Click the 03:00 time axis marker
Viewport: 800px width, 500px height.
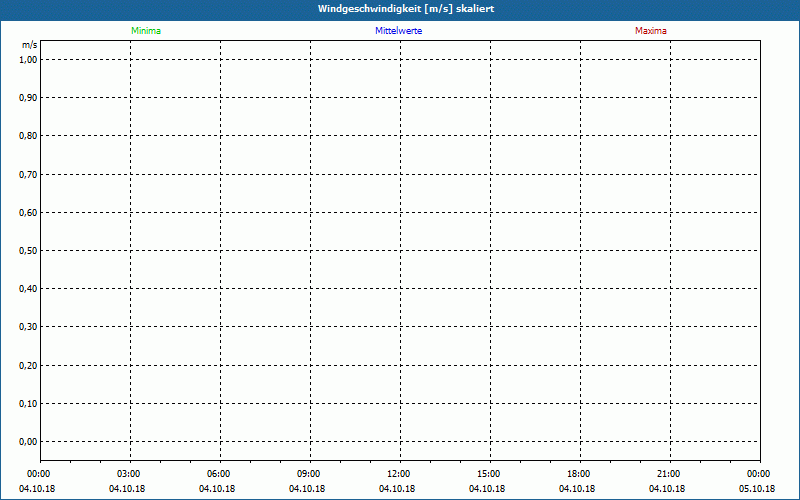[x=129, y=474]
